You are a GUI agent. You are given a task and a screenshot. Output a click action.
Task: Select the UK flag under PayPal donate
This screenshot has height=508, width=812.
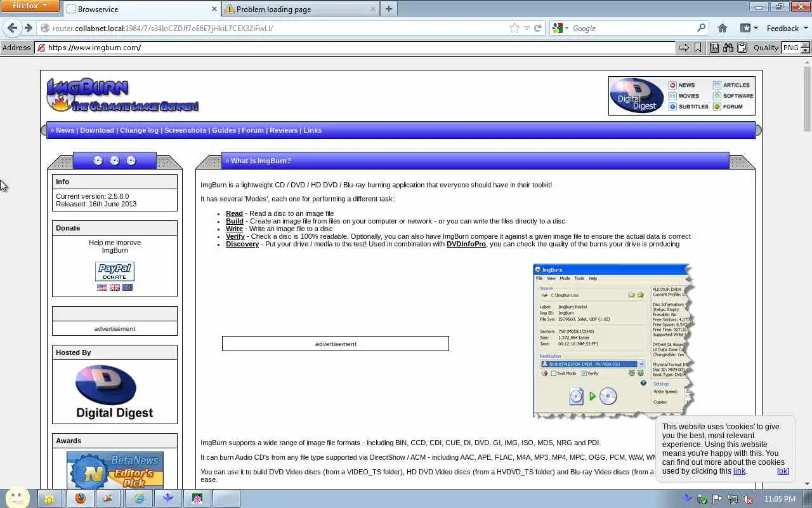pos(115,287)
